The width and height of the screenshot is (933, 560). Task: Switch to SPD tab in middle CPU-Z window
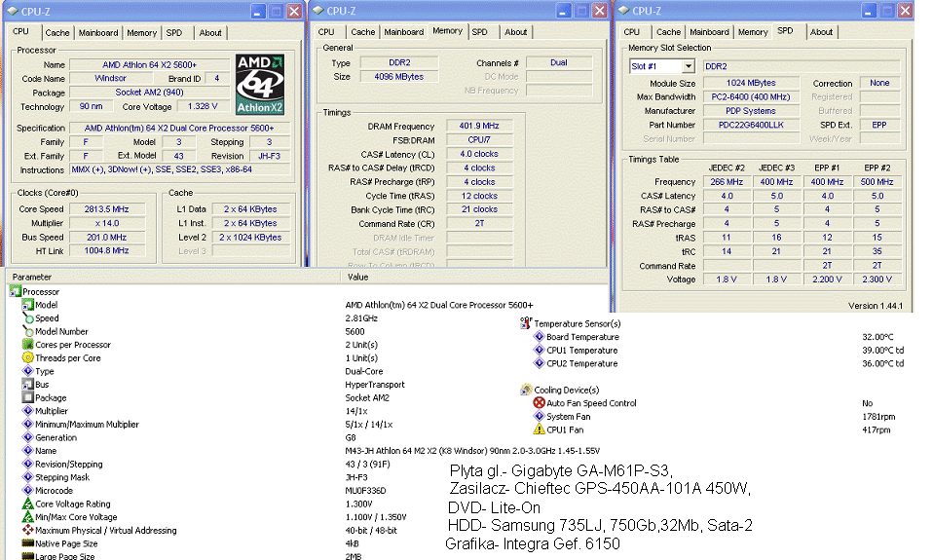point(479,32)
